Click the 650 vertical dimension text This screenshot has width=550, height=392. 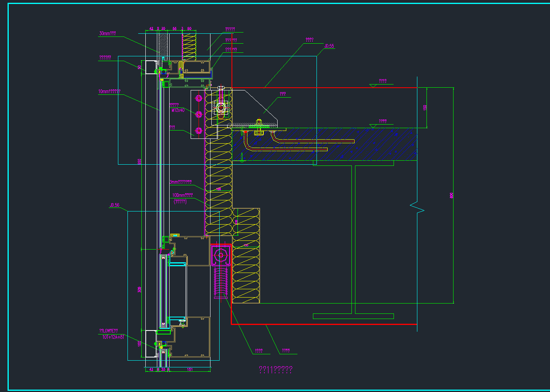(x=139, y=161)
